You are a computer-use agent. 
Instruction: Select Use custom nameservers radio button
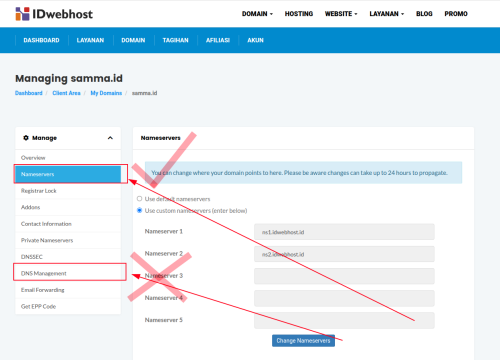point(139,210)
